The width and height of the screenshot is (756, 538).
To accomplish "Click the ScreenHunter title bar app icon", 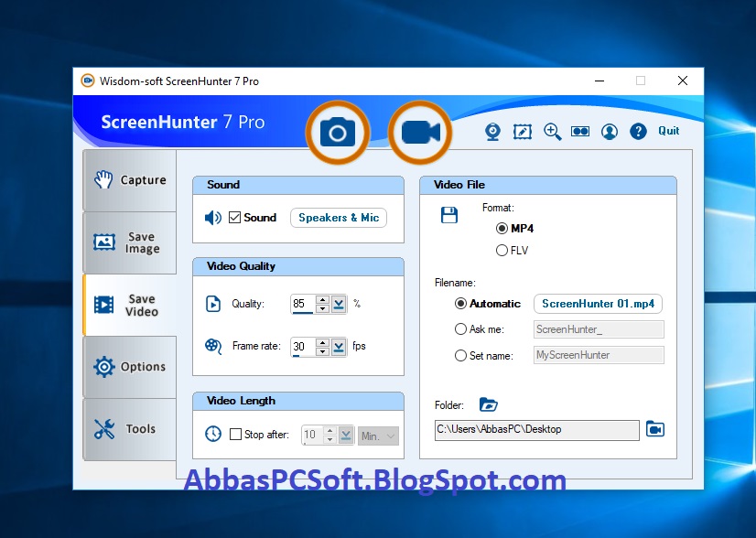I will point(88,81).
